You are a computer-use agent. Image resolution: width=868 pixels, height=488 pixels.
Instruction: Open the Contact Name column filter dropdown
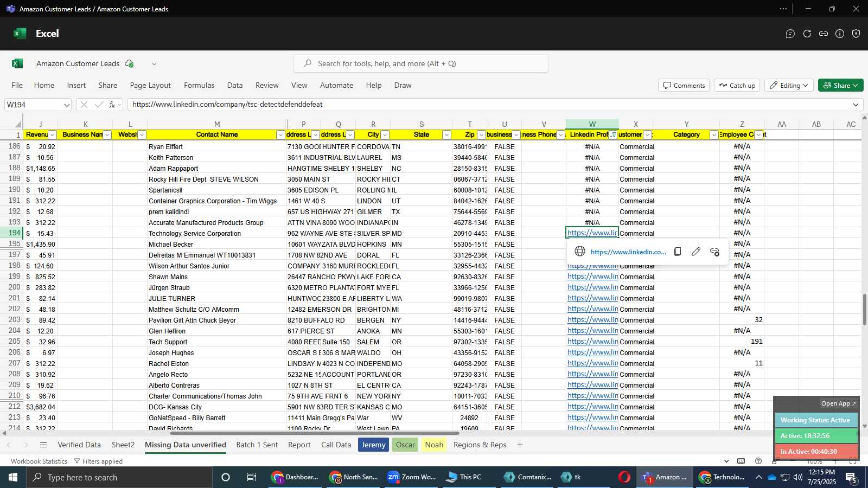(x=280, y=135)
